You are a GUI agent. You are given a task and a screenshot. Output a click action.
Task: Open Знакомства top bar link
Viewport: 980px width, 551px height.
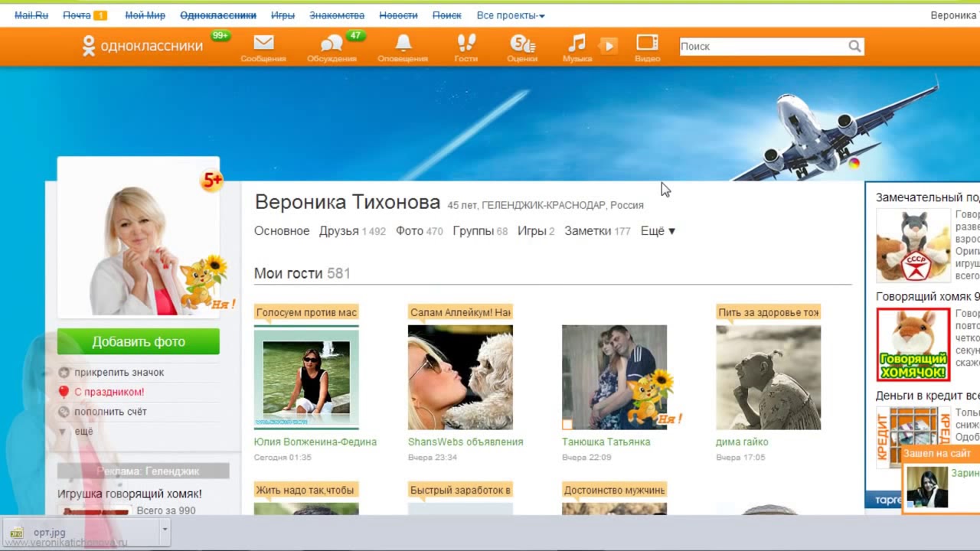point(337,15)
